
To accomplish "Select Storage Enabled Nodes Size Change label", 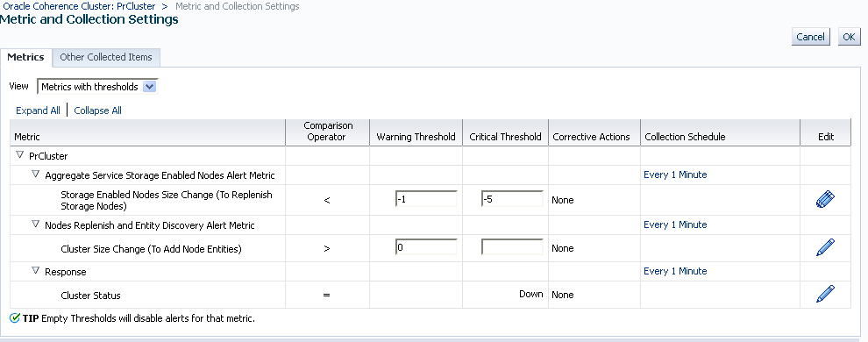I will tap(166, 200).
